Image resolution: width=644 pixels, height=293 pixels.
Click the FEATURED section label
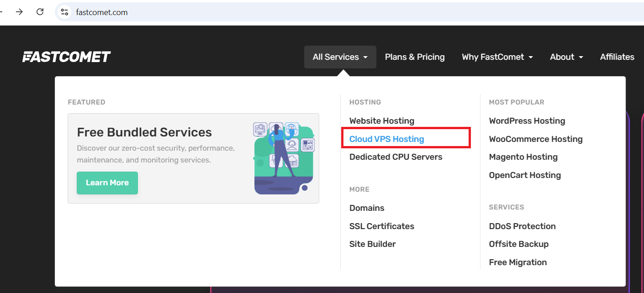[86, 102]
